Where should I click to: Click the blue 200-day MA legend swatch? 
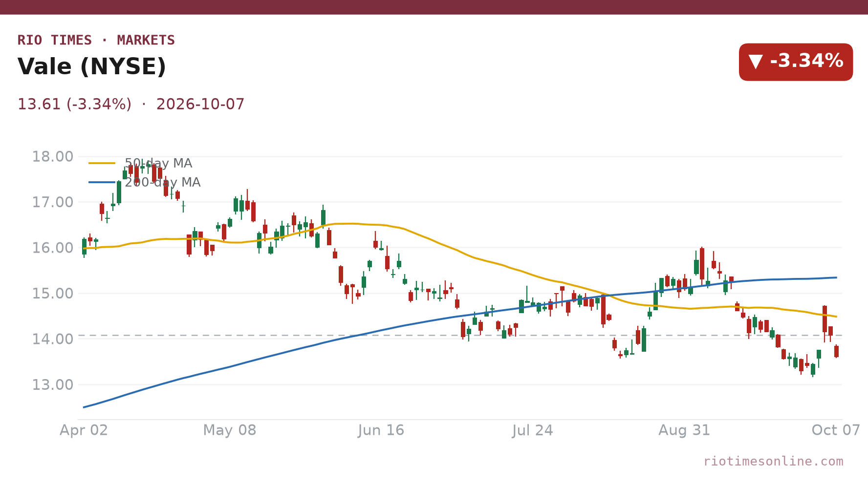coord(102,182)
